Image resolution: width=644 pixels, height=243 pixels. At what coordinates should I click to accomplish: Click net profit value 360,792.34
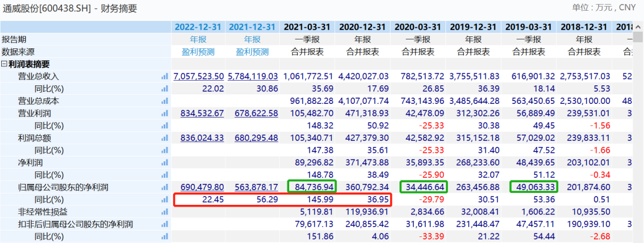tap(367, 187)
